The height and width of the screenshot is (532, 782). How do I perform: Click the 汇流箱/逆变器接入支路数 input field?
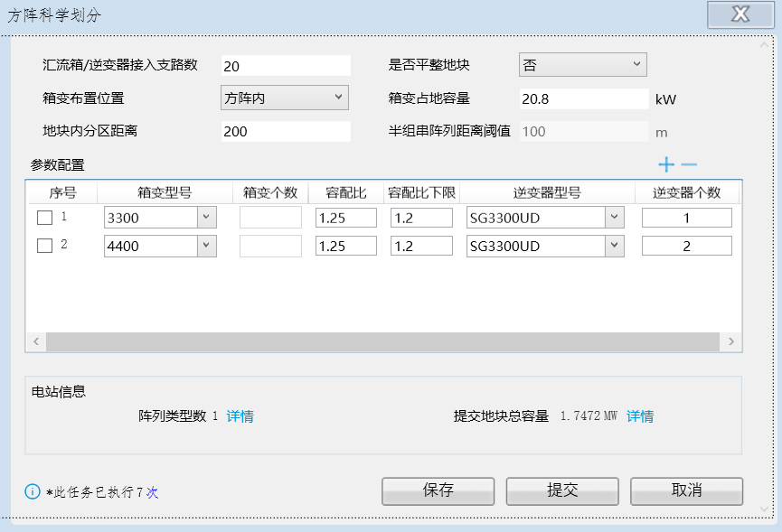click(285, 66)
